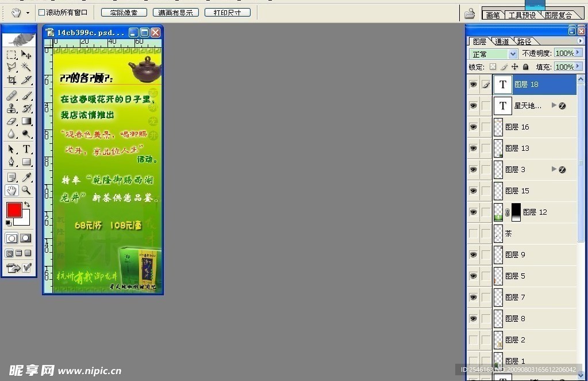
Task: Select the Notes tool
Action: (11, 177)
